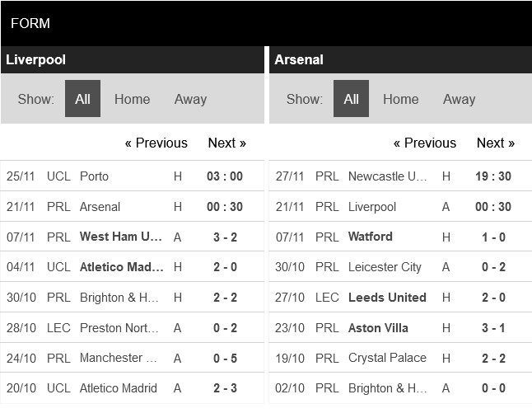The width and height of the screenshot is (532, 413).
Task: Open Arsenal's Next » results
Action: point(495,143)
